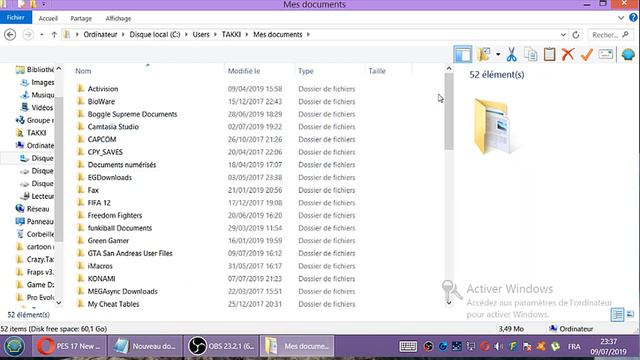
Task: Open OBS 23.2.1 taskbar item
Action: (221, 347)
